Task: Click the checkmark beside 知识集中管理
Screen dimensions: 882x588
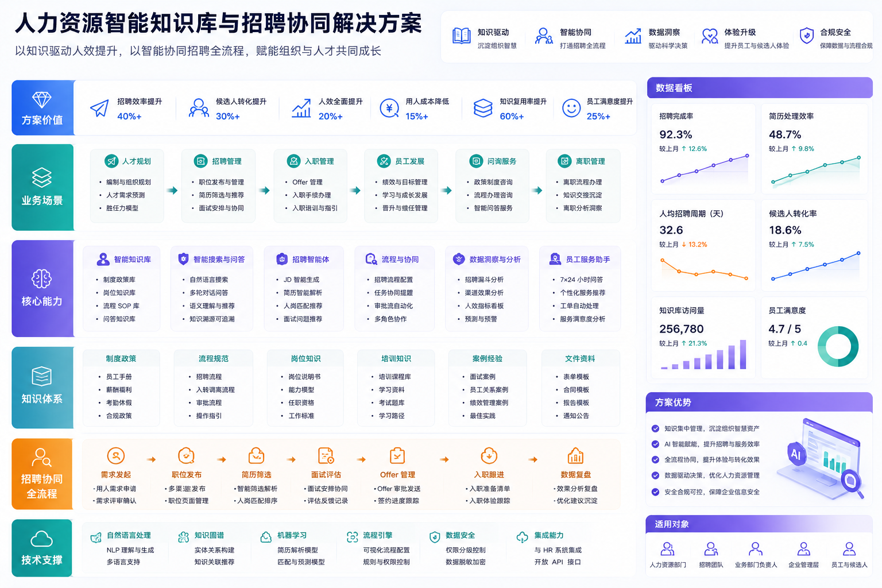Action: [655, 428]
